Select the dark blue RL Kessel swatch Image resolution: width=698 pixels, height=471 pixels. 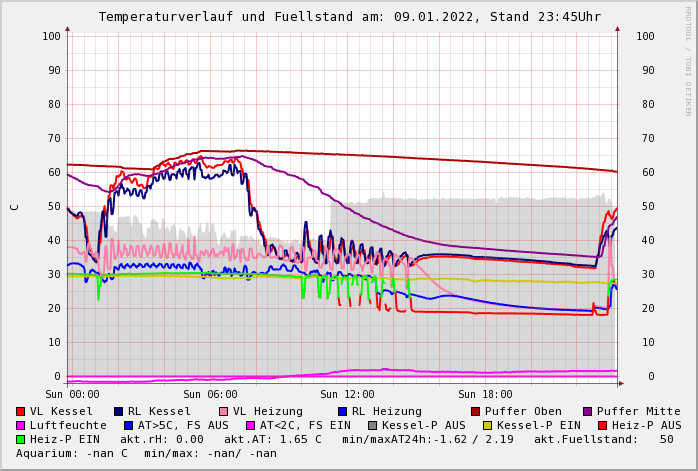[118, 411]
